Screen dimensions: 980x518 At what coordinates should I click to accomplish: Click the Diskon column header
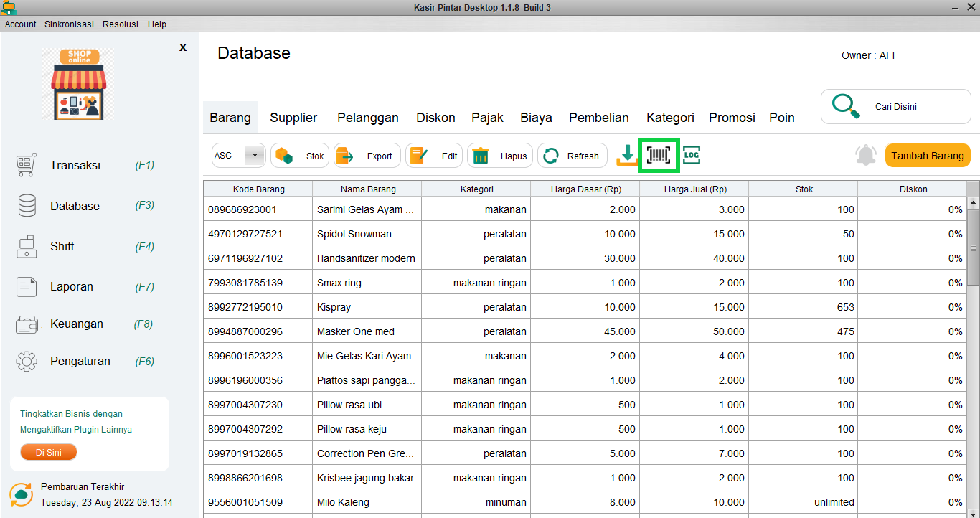pos(913,189)
